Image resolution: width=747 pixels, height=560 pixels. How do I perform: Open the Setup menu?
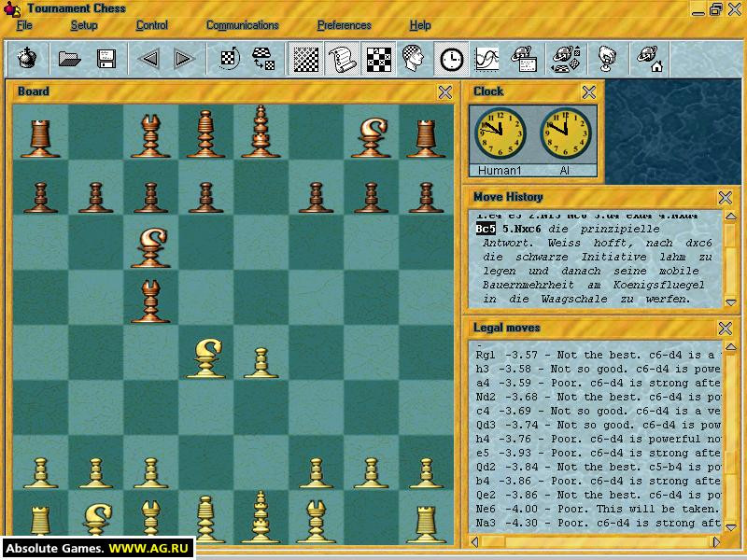pyautogui.click(x=84, y=25)
